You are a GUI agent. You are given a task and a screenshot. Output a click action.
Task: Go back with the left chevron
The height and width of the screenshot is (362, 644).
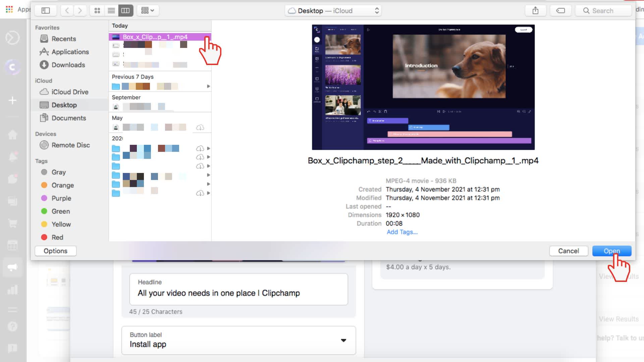67,11
